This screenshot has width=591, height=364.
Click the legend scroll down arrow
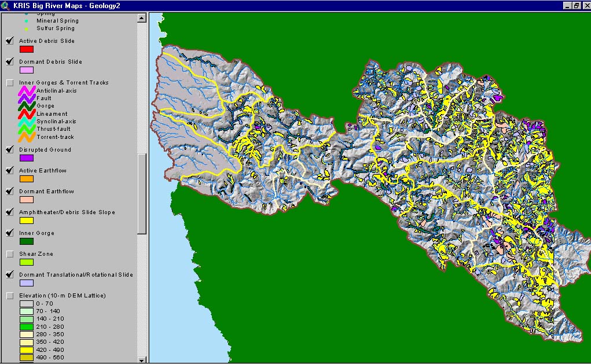pyautogui.click(x=142, y=360)
